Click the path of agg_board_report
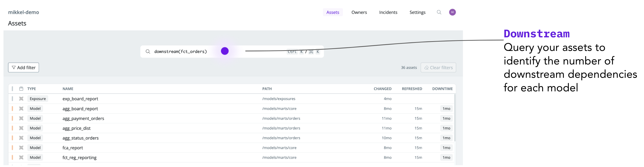Screen dimensions: 644x167 click(x=279, y=109)
